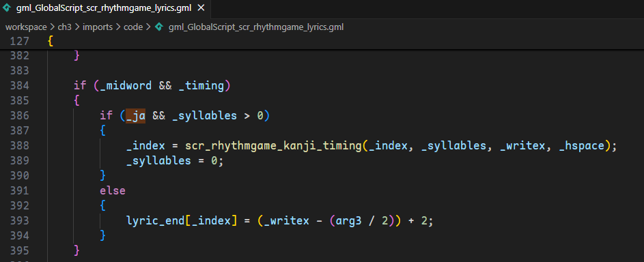
Task: Click the _index assignment target on line 388
Action: 145,145
